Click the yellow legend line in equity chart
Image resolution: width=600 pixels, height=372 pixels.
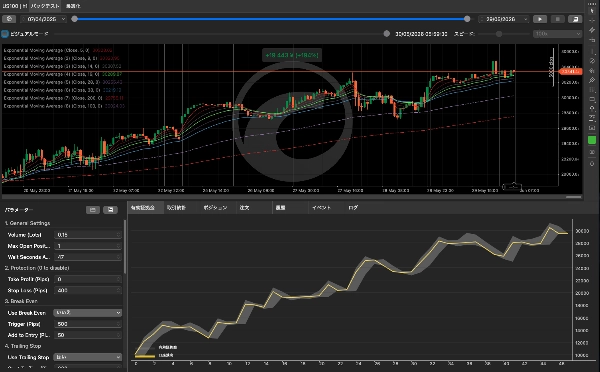tap(145, 356)
